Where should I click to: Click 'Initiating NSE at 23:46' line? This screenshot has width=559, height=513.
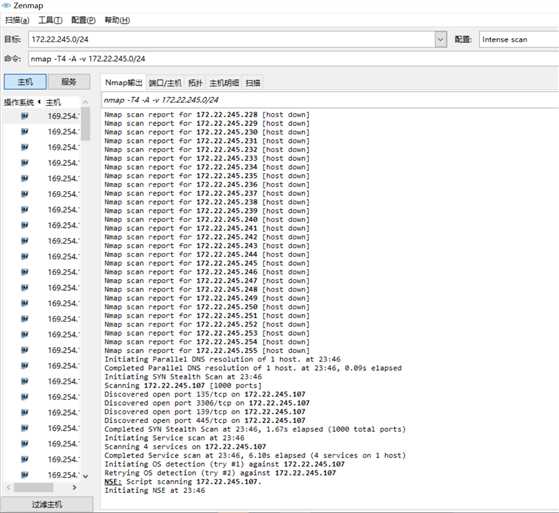pyautogui.click(x=155, y=491)
